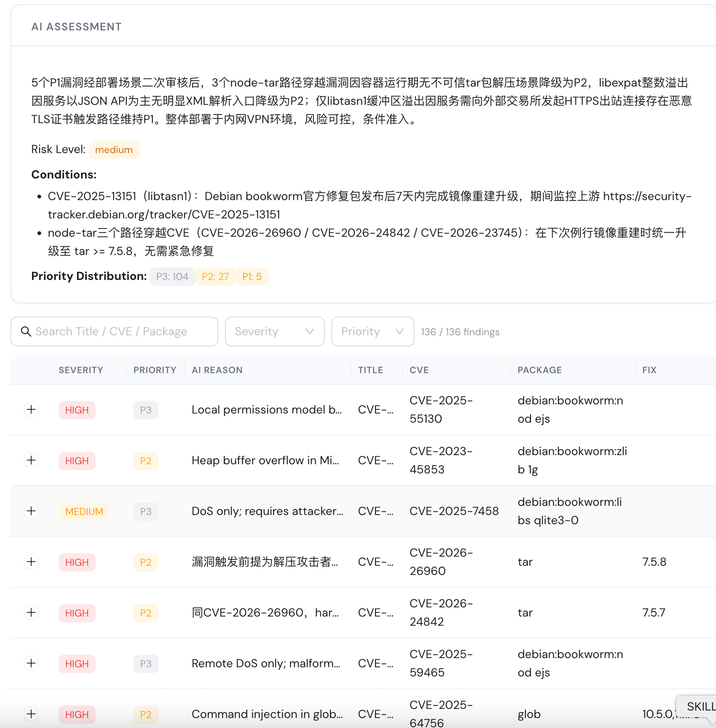Click the fix version 7.5.7 cell
716x728 pixels.
coord(654,613)
